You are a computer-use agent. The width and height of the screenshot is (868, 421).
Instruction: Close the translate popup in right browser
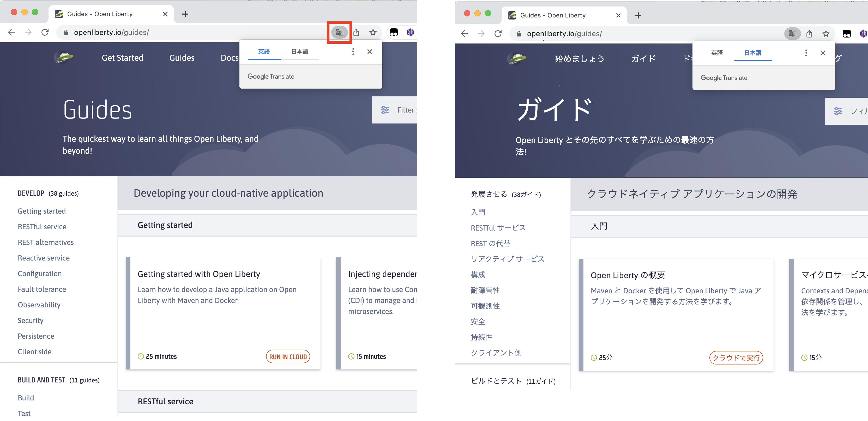[823, 53]
